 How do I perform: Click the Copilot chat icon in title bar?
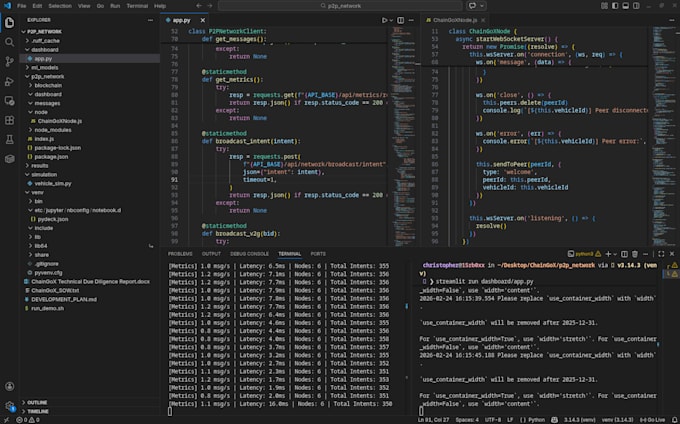pyautogui.click(x=472, y=6)
